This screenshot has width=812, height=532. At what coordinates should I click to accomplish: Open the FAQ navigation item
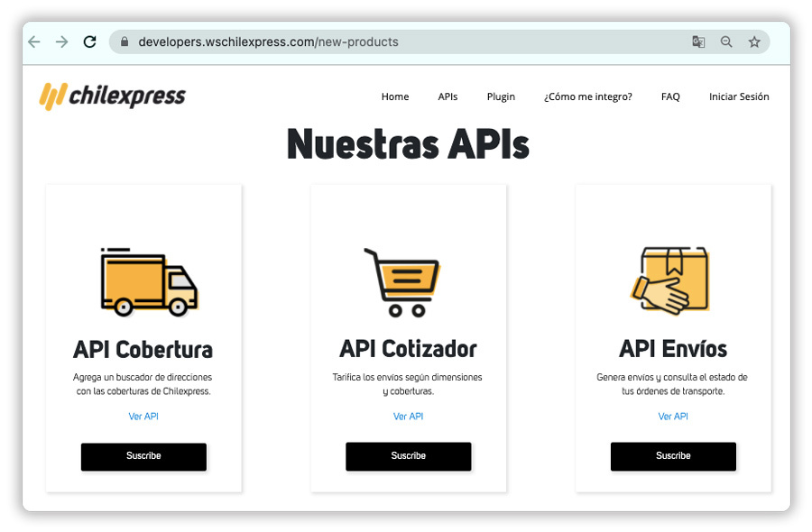pos(670,96)
